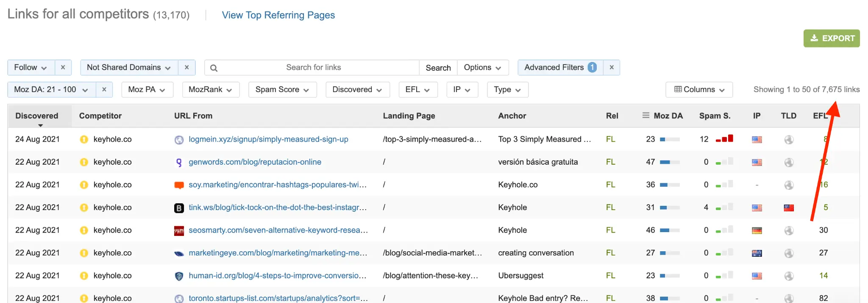Click the magnifier icon in search box
This screenshot has width=868, height=303.
pos(214,68)
